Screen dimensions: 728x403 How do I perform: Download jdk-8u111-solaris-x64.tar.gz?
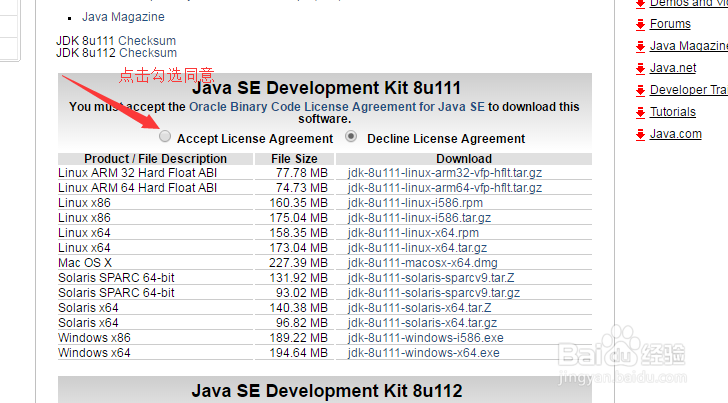point(422,323)
